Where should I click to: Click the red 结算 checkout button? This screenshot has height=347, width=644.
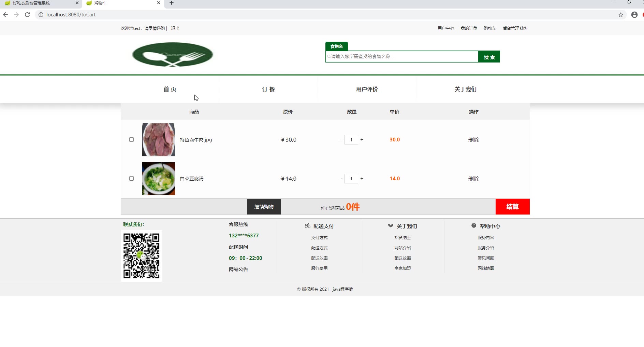pos(513,207)
